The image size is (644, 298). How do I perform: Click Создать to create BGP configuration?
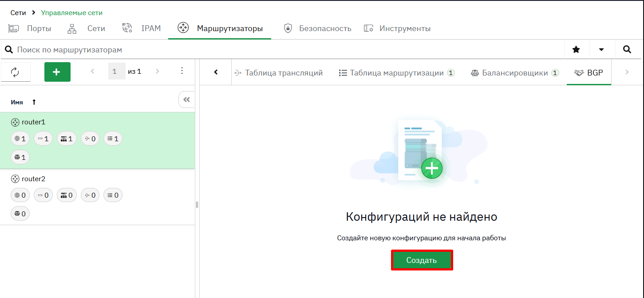pos(422,260)
